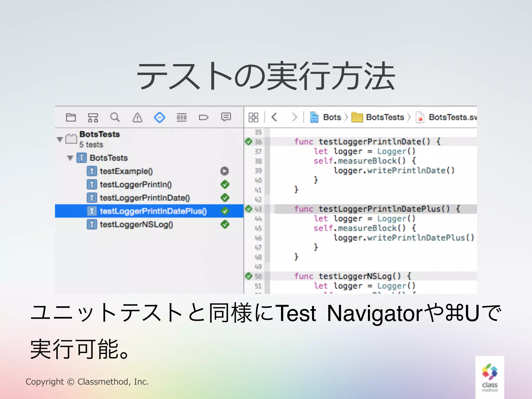Click "logger.writePrintlnDatePlus()" code line
The image size is (532, 399).
404,238
